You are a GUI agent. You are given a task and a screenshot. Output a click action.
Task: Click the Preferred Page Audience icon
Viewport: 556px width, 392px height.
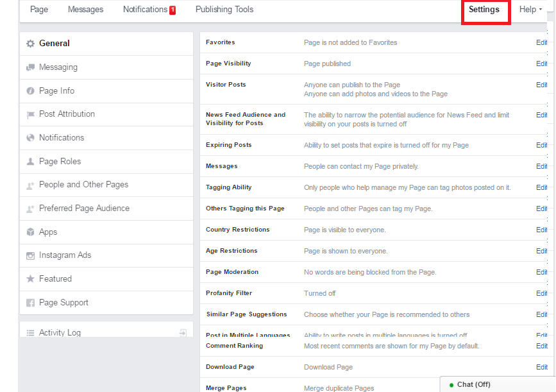pyautogui.click(x=31, y=209)
